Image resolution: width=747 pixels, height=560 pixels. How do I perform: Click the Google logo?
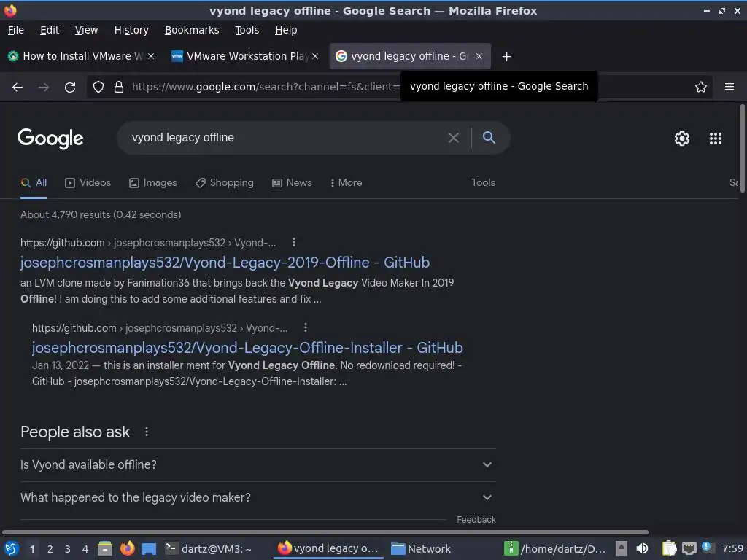(50, 139)
